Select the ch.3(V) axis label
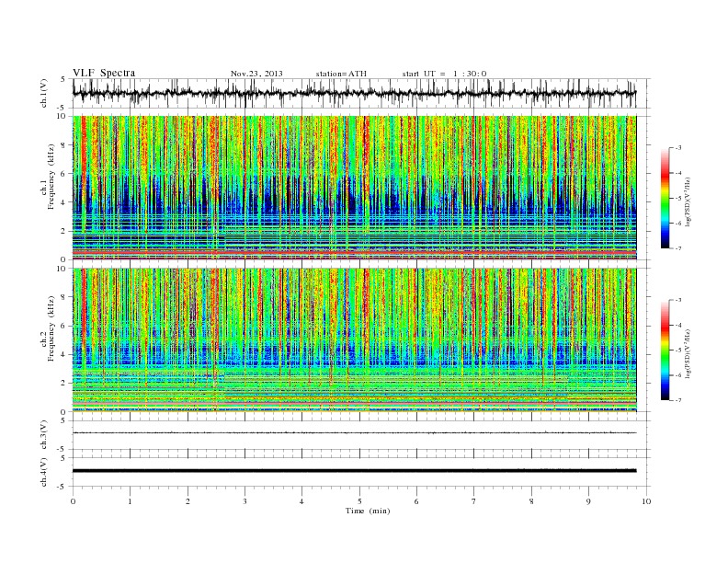The image size is (728, 563). click(44, 435)
